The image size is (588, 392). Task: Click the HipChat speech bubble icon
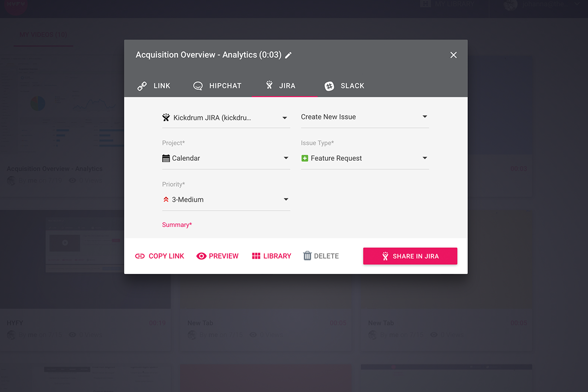pyautogui.click(x=198, y=86)
